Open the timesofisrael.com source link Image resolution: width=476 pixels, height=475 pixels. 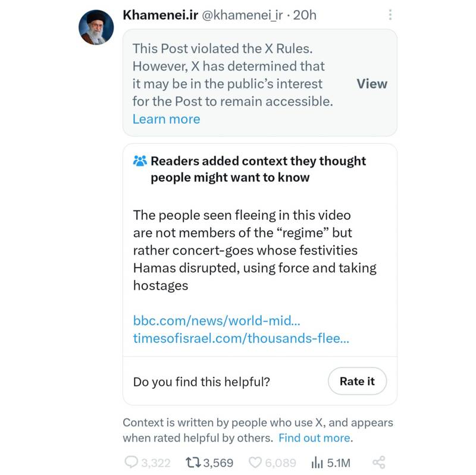[241, 338]
